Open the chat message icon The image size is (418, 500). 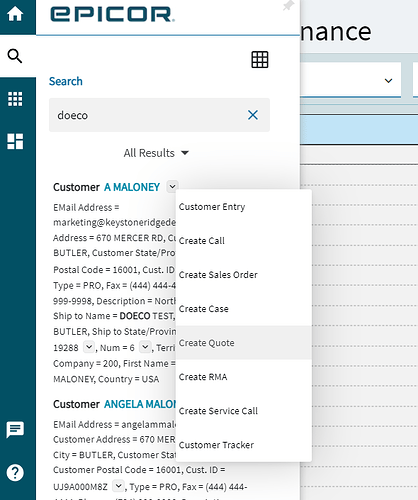(15, 430)
